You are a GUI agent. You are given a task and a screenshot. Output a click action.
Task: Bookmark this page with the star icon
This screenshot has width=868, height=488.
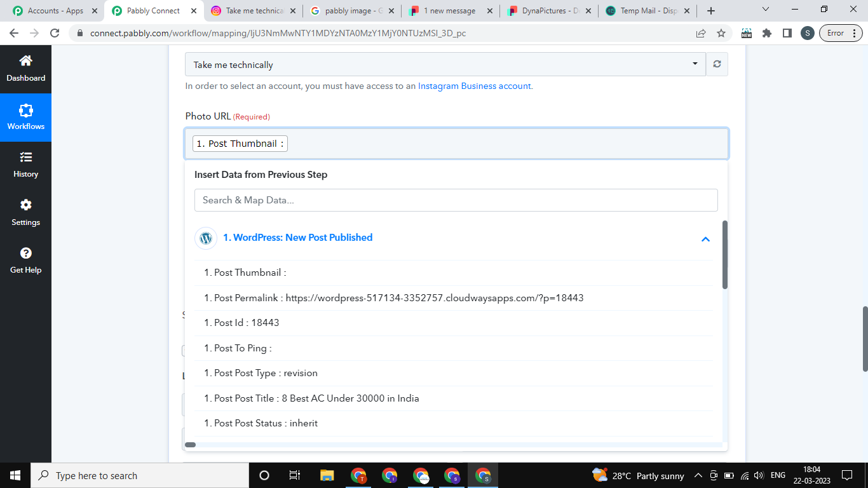click(721, 33)
